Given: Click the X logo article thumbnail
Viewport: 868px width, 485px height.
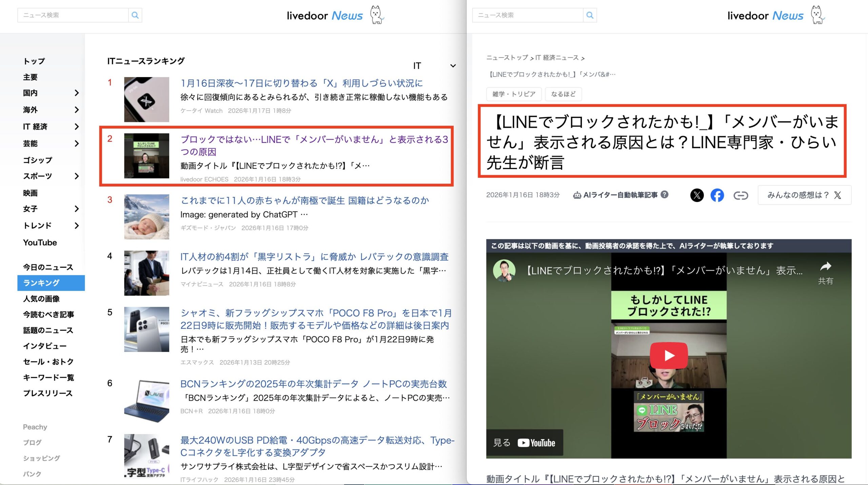Looking at the screenshot, I should coord(146,99).
